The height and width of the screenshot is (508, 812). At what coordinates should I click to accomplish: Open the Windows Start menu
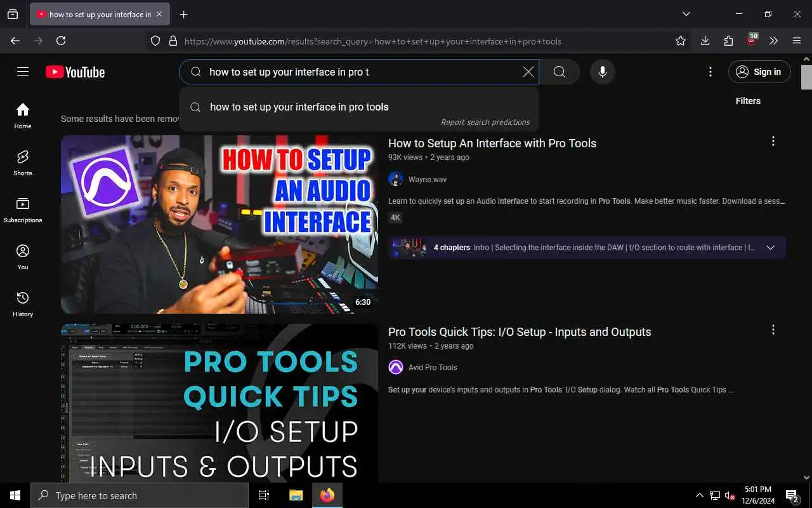tap(15, 495)
